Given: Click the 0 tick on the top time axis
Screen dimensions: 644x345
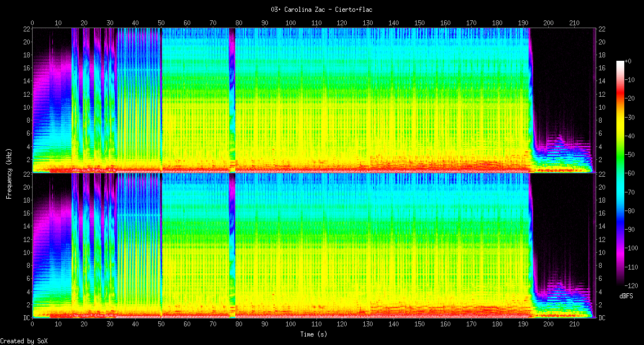Looking at the screenshot, I should tap(32, 23).
